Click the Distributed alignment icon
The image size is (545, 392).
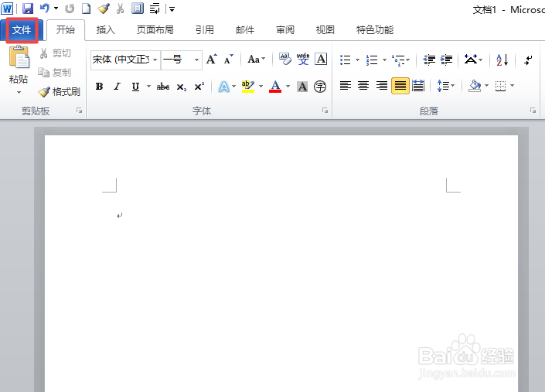(x=418, y=86)
